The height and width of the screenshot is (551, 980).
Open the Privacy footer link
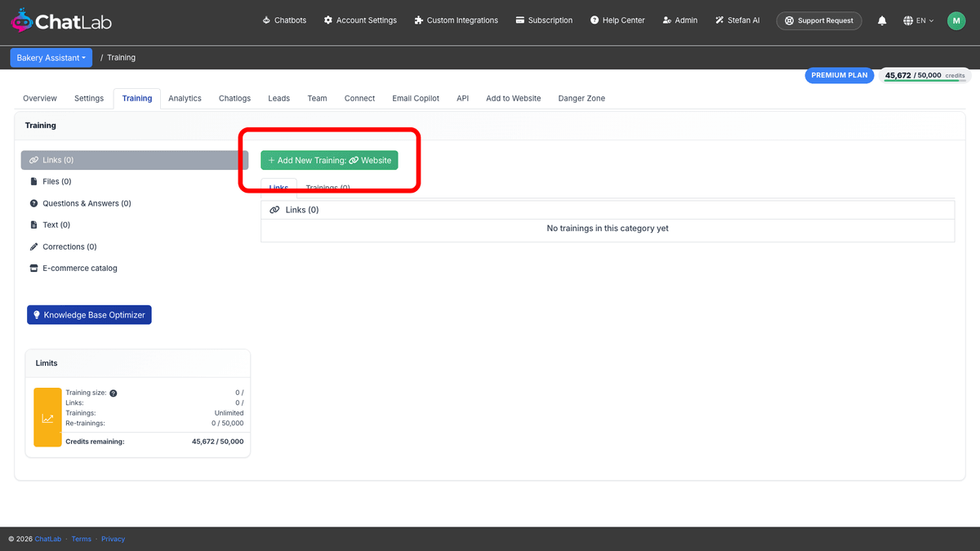(114, 539)
